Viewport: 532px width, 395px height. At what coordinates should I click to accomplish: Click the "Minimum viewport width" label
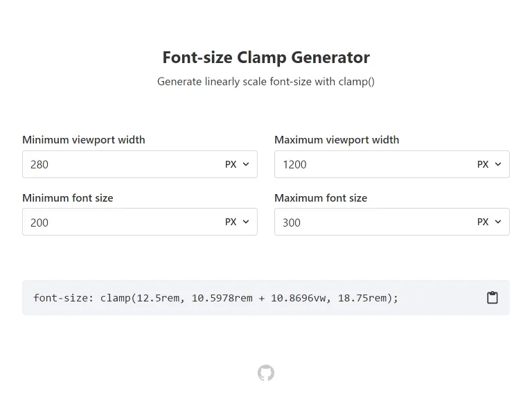coord(84,139)
